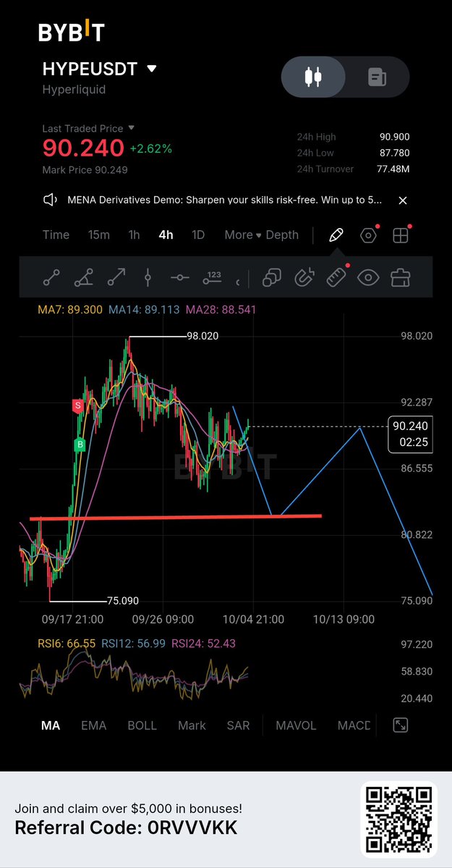Click the Bybit logo
This screenshot has width=452, height=868.
click(72, 32)
